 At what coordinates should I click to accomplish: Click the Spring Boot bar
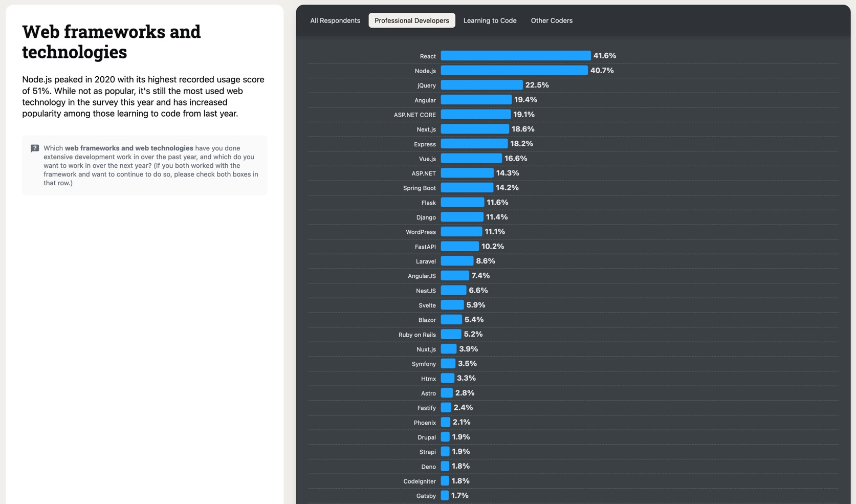point(466,187)
